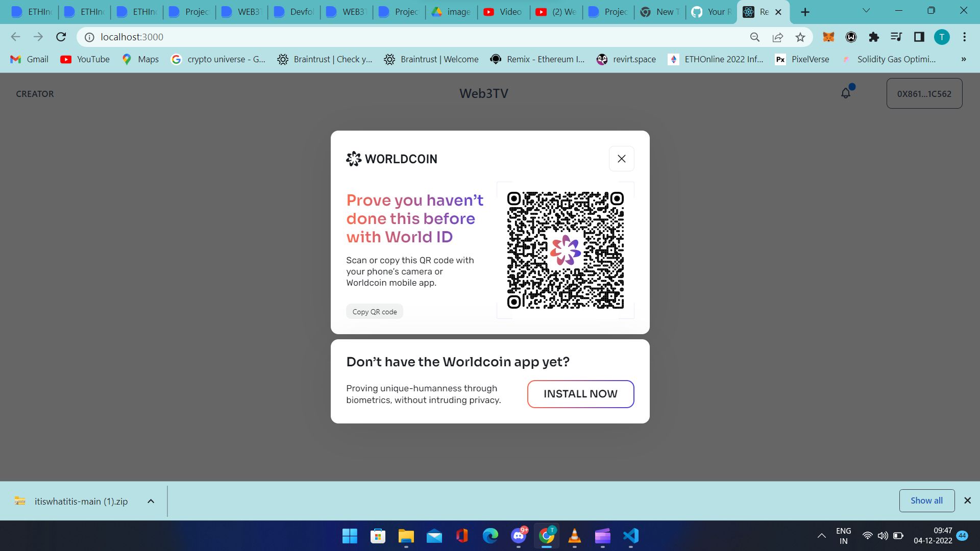This screenshot has width=980, height=551.
Task: Close the Worldcoin QR code dialog
Action: tap(621, 159)
